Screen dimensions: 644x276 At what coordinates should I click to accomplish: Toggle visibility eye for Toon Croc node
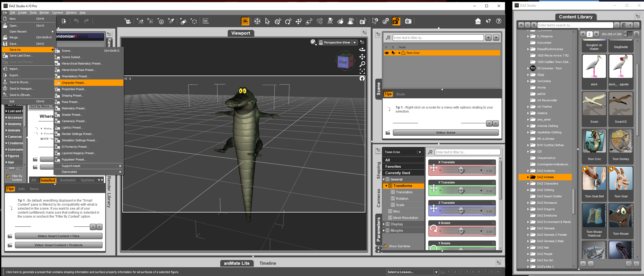pyautogui.click(x=386, y=53)
